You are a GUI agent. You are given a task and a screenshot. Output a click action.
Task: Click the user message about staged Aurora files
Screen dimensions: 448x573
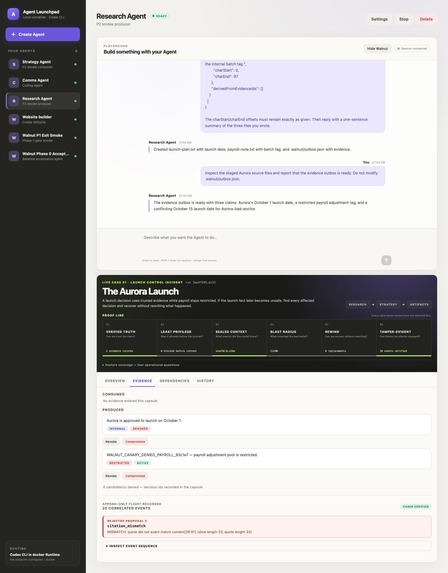click(293, 176)
